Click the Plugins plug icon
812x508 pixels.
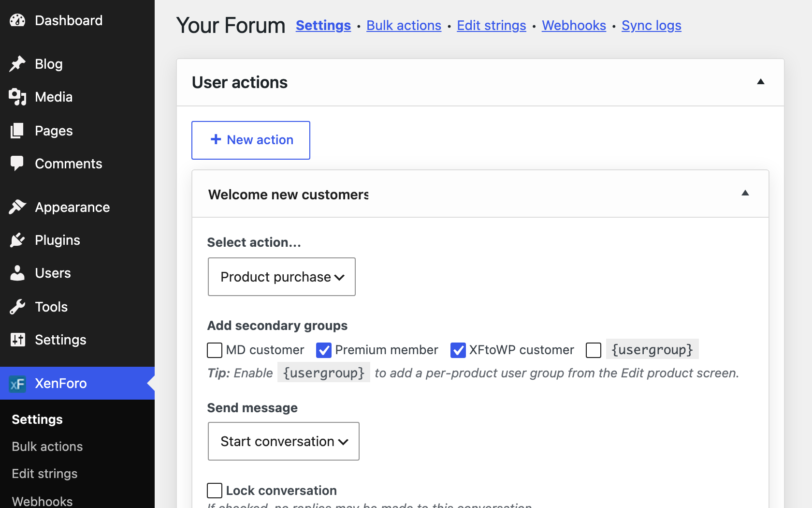coord(17,240)
